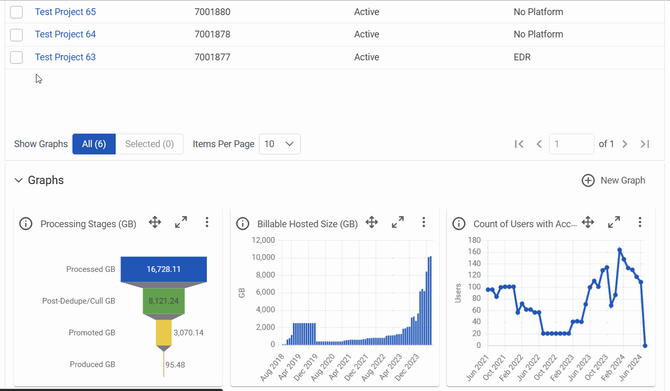Show graphs for All (6) projects

pos(94,144)
